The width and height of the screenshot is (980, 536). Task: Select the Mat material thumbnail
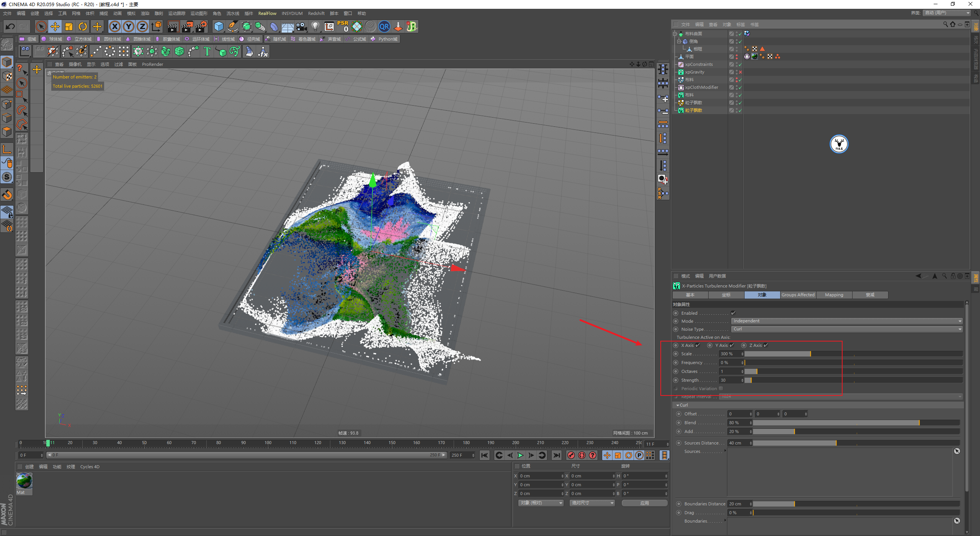pos(24,481)
